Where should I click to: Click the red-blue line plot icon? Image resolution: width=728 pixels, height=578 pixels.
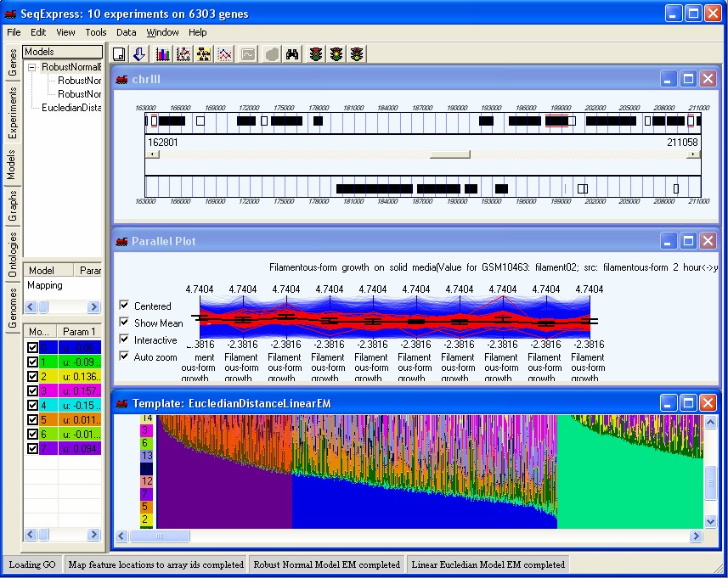[x=225, y=54]
